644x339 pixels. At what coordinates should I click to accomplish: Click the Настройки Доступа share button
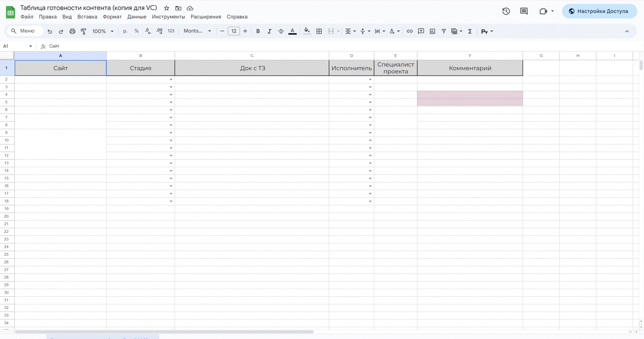[599, 11]
